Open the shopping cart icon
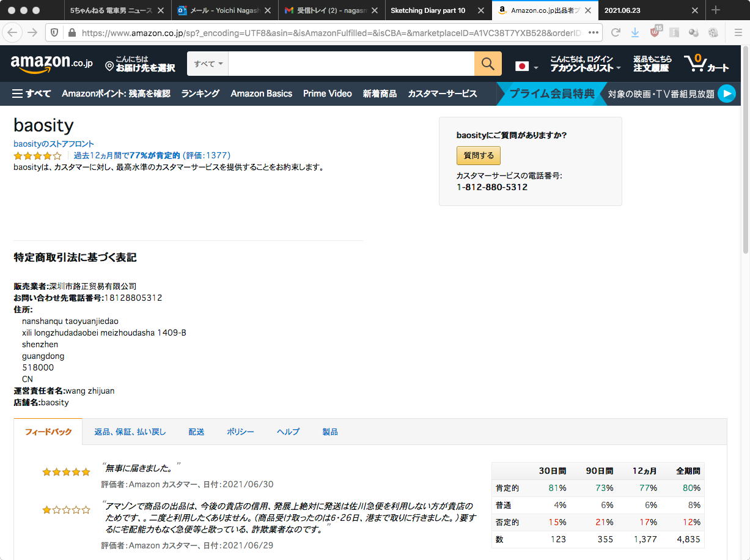The width and height of the screenshot is (750, 560). 706,64
